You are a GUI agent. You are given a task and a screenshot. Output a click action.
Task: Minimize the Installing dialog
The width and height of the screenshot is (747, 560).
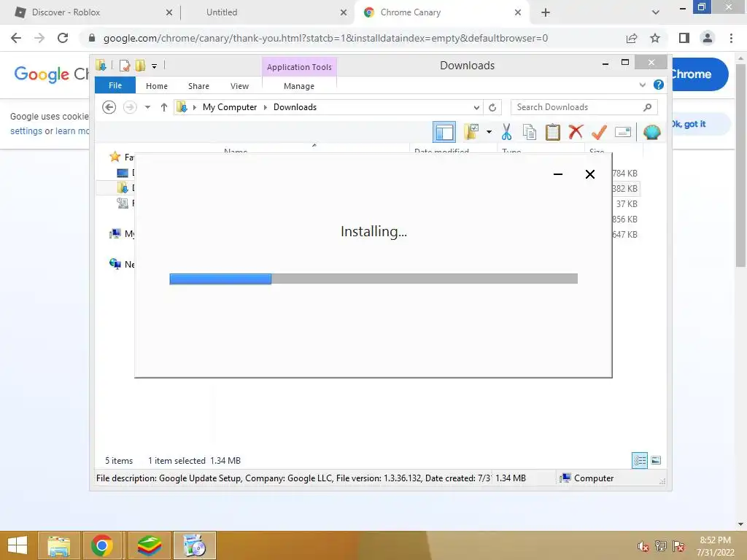(x=558, y=174)
